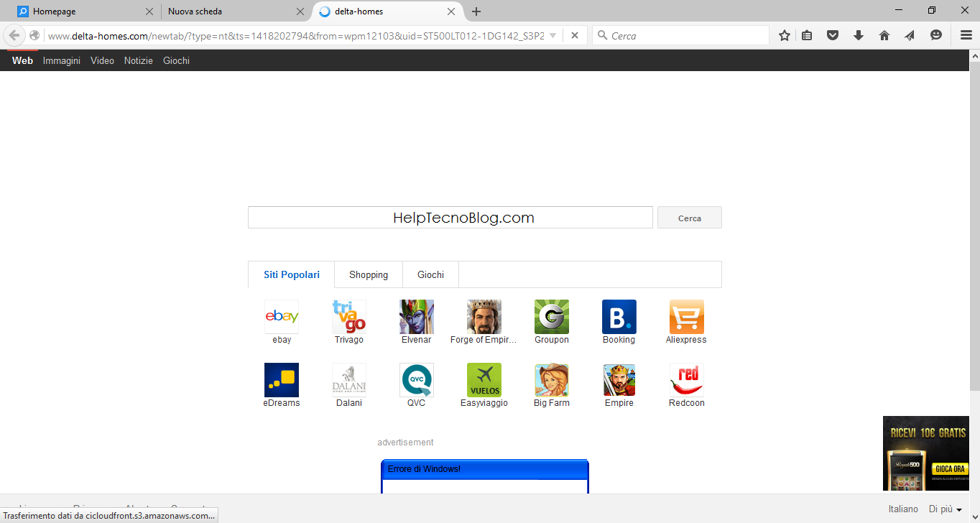Go to the browser home icon
Viewport: 980px width, 523px height.
[x=884, y=35]
